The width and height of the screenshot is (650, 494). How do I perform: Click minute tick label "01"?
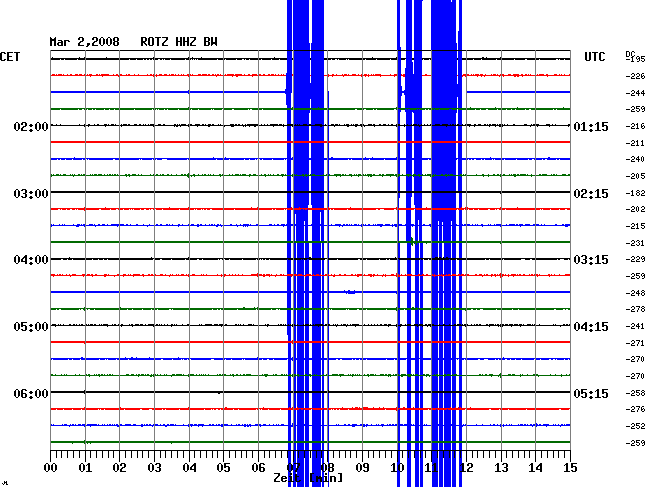coord(85,468)
